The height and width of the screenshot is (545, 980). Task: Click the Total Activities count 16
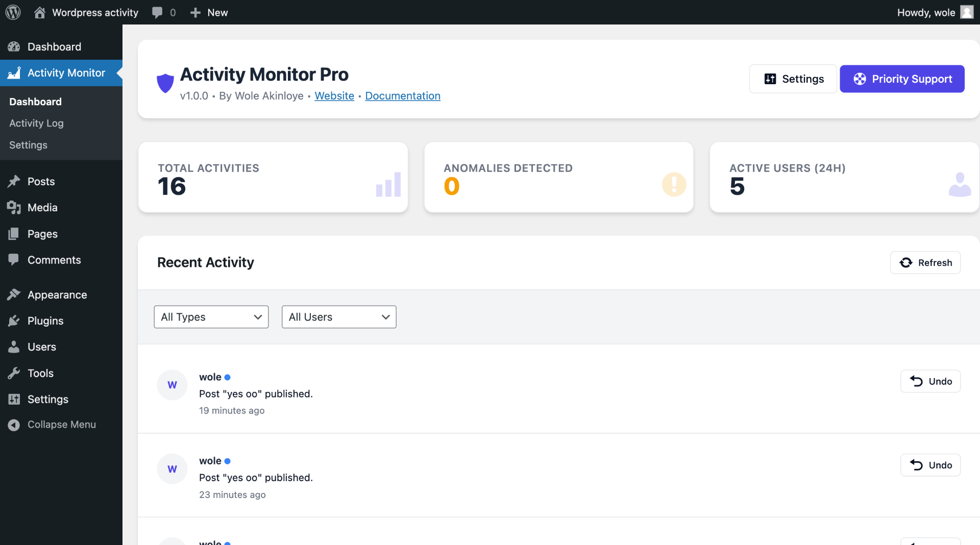tap(171, 186)
